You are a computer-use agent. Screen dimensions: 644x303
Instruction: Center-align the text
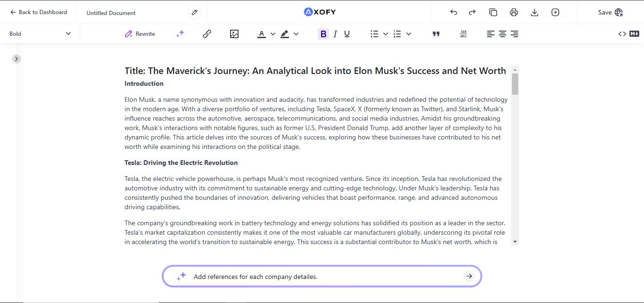tap(503, 34)
